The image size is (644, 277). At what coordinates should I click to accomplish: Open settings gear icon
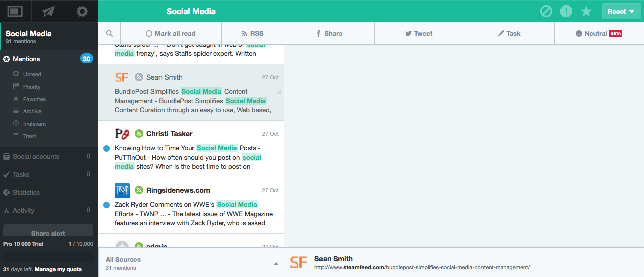click(82, 11)
